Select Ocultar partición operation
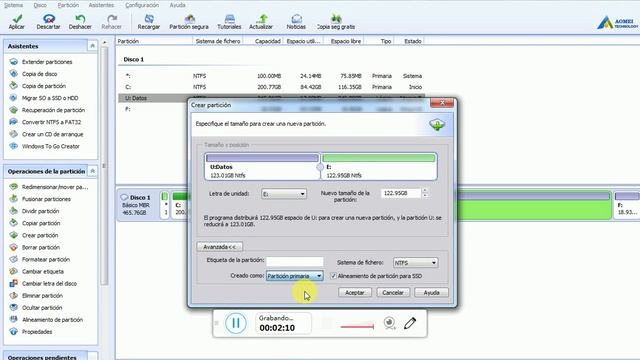640x360 pixels. click(x=42, y=308)
